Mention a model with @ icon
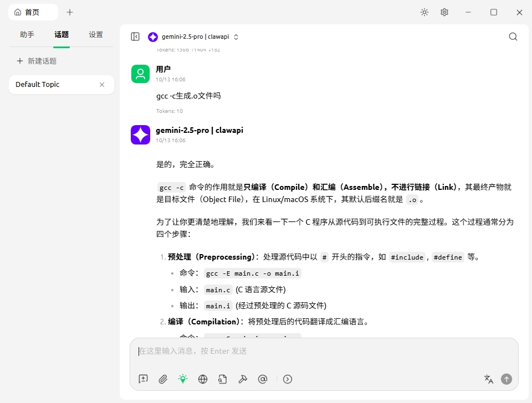532x403 pixels. point(263,379)
